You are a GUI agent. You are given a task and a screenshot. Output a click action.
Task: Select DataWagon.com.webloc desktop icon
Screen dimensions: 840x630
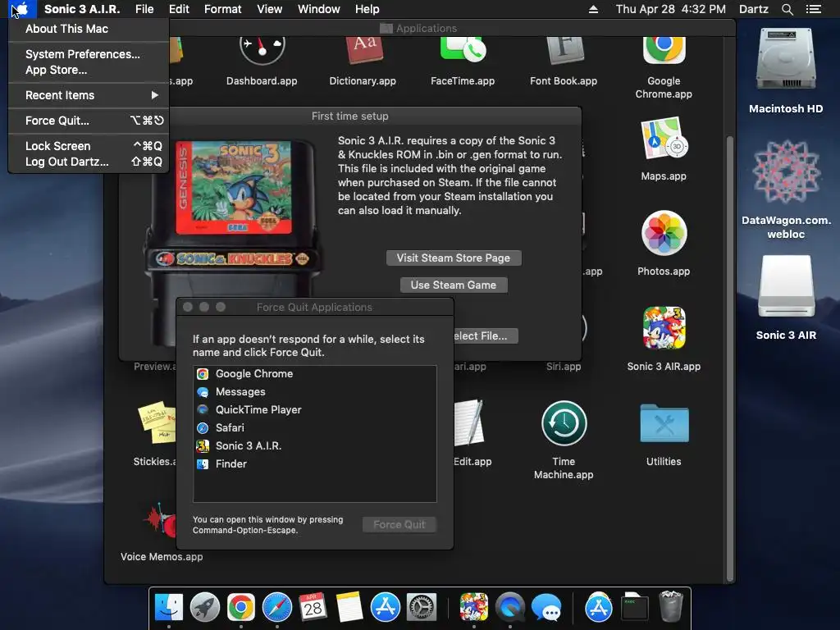pyautogui.click(x=786, y=171)
